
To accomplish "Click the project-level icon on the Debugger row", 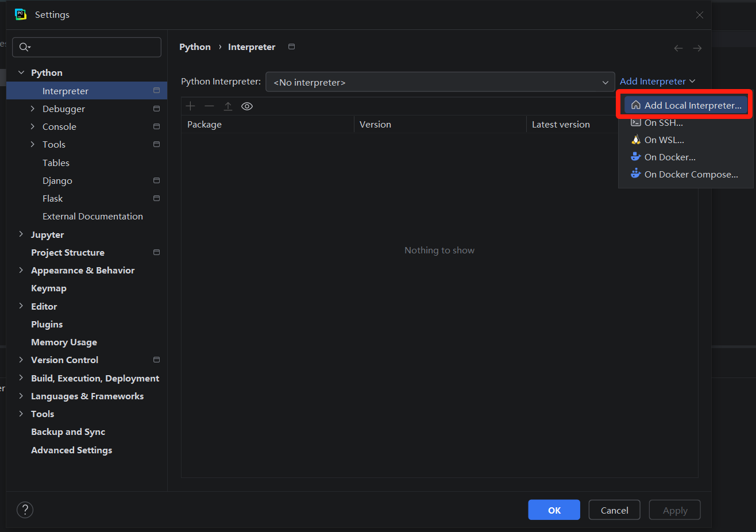I will [x=156, y=109].
